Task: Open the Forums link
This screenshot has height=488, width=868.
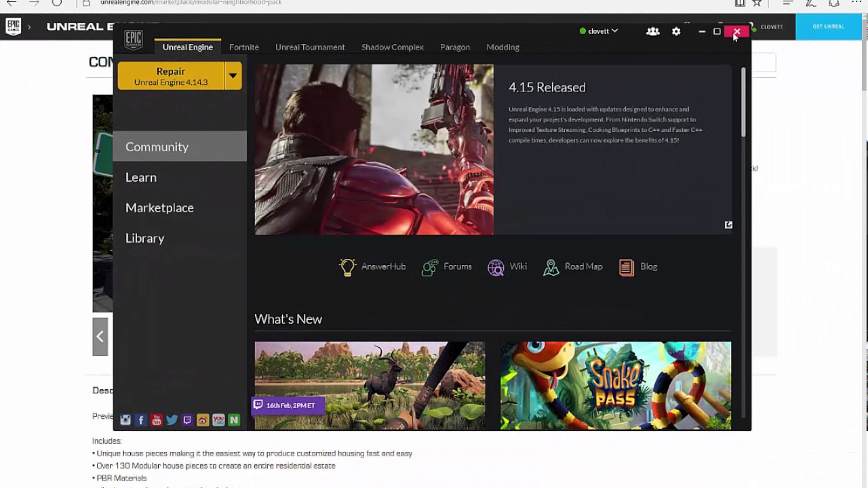Action: click(x=458, y=266)
